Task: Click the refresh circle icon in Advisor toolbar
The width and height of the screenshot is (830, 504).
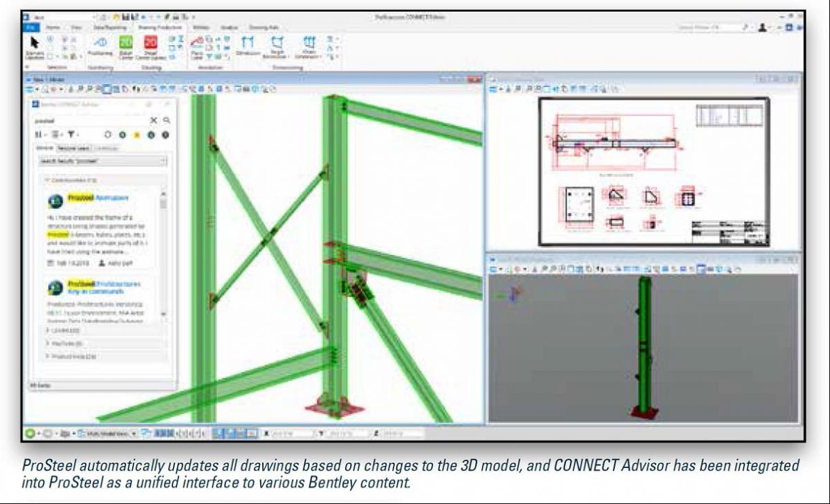Action: click(x=109, y=134)
